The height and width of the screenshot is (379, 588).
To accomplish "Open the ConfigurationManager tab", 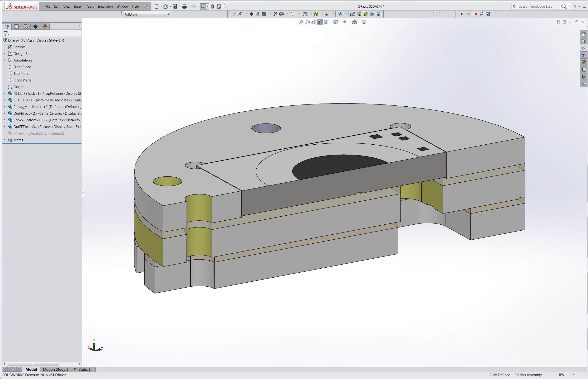I will (26, 27).
